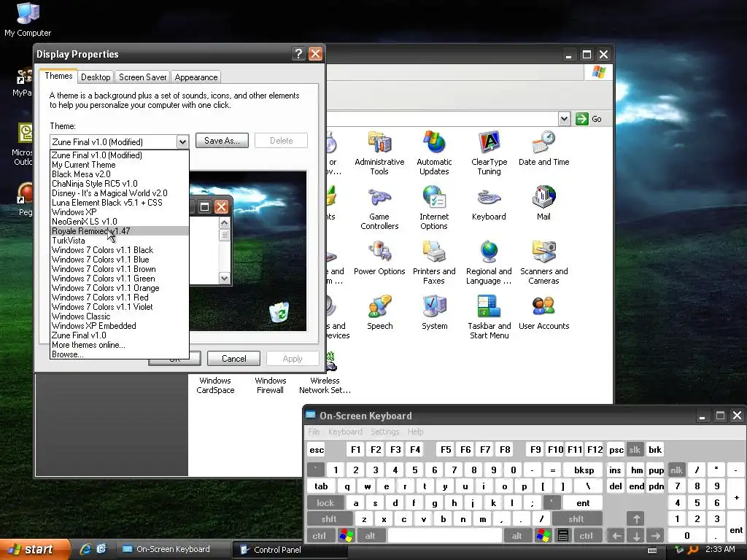Open Power Options applet
Image resolution: width=747 pixels, height=560 pixels.
coord(379,258)
